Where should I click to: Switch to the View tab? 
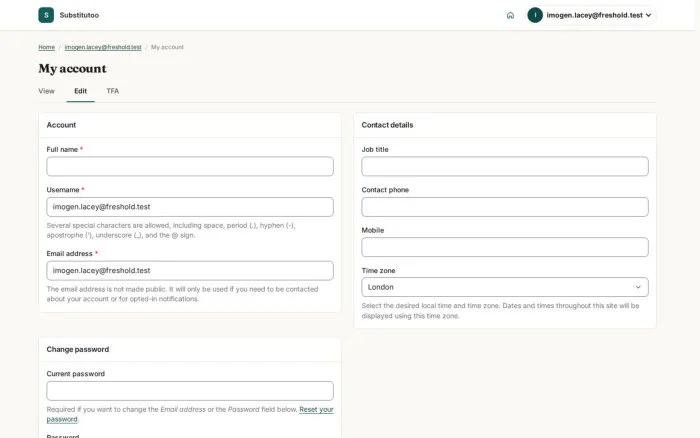click(46, 91)
